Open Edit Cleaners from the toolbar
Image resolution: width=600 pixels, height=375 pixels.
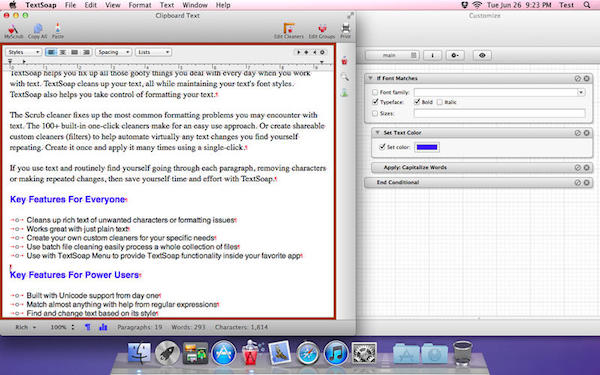[x=289, y=31]
